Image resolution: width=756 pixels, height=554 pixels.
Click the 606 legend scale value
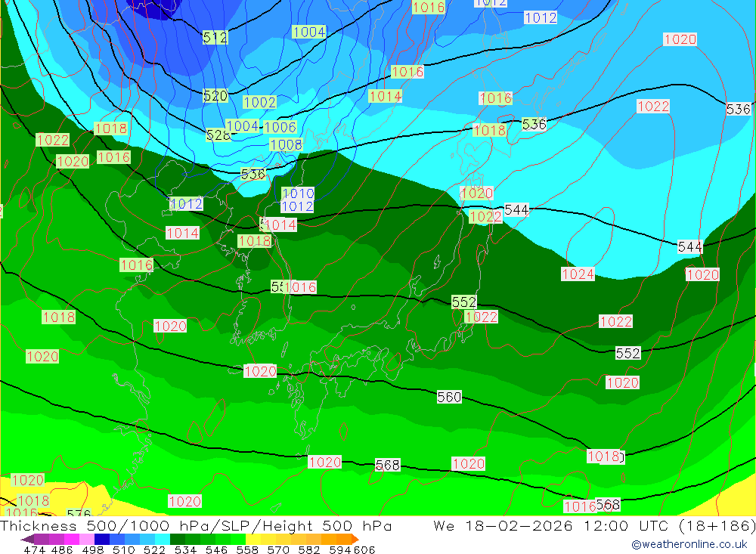pyautogui.click(x=364, y=550)
